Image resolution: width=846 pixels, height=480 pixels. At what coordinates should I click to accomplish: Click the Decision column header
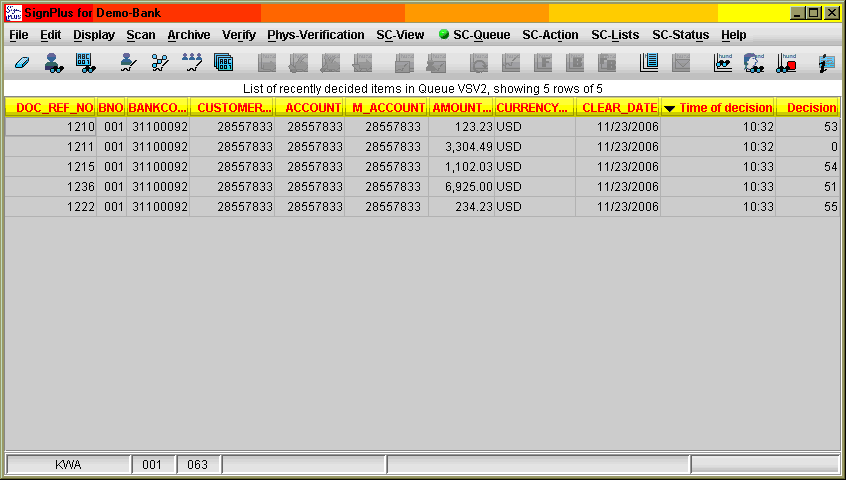(810, 108)
